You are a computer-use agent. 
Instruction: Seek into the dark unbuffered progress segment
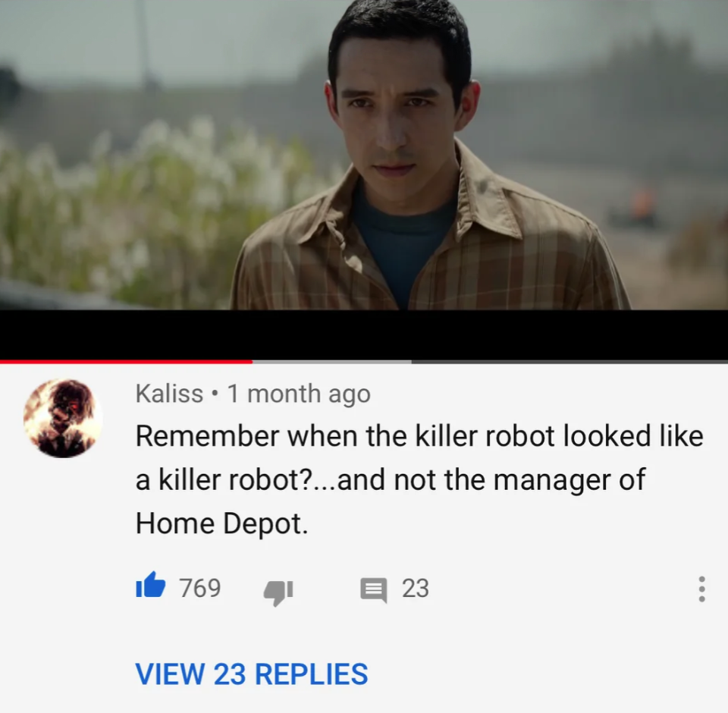[570, 361]
